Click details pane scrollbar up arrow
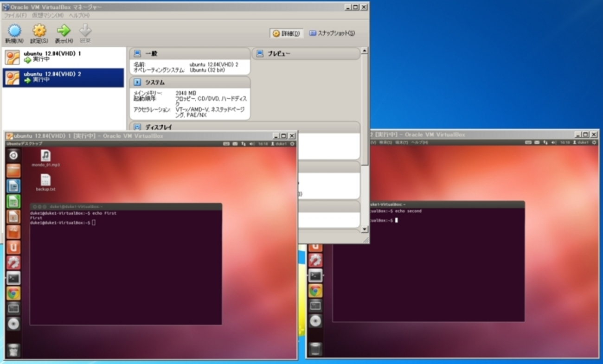603x364 pixels. coord(365,51)
